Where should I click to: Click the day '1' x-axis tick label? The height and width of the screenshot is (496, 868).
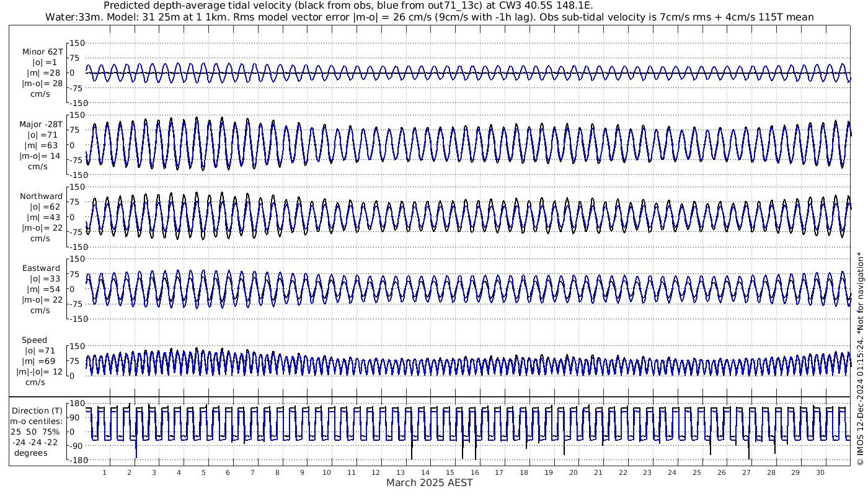(x=105, y=472)
